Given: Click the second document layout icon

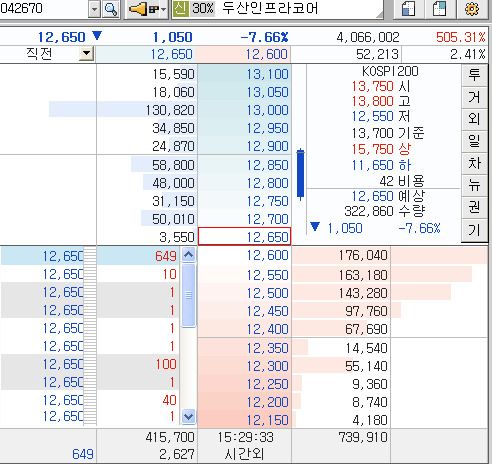Looking at the screenshot, I should coord(439,9).
